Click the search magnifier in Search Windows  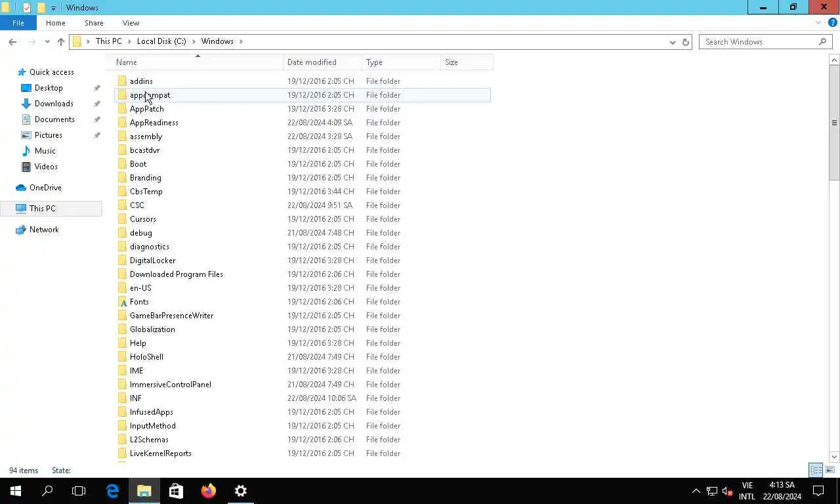coord(823,41)
